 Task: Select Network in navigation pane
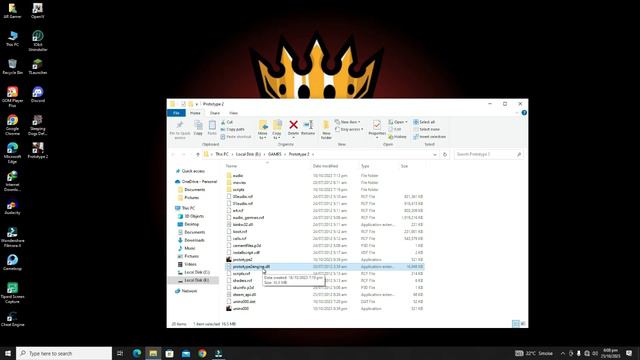186,291
